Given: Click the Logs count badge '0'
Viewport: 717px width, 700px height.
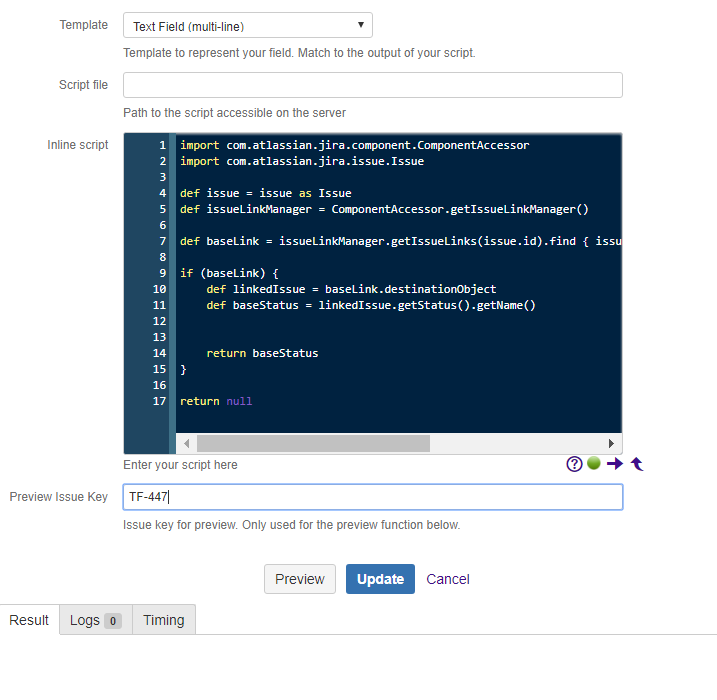Looking at the screenshot, I should click(112, 621).
